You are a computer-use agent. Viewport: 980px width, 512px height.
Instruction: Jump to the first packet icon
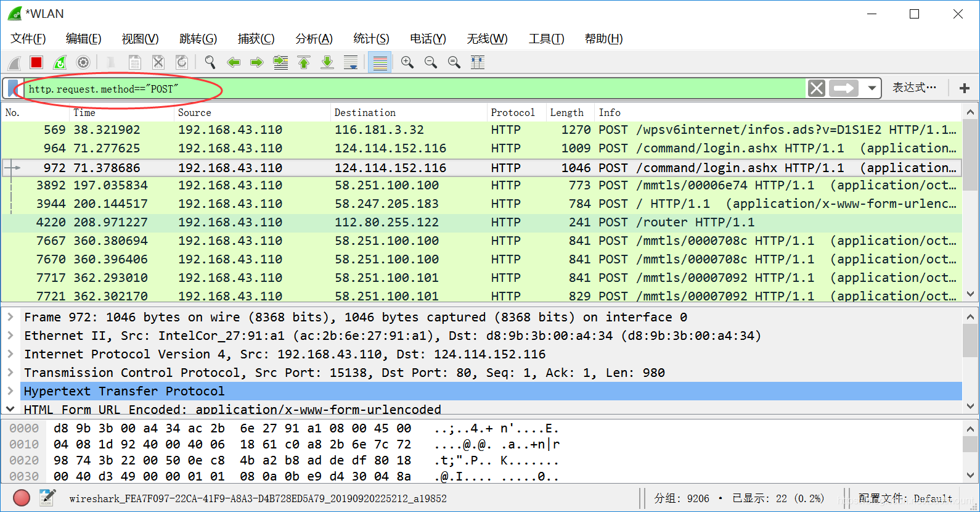(x=304, y=62)
